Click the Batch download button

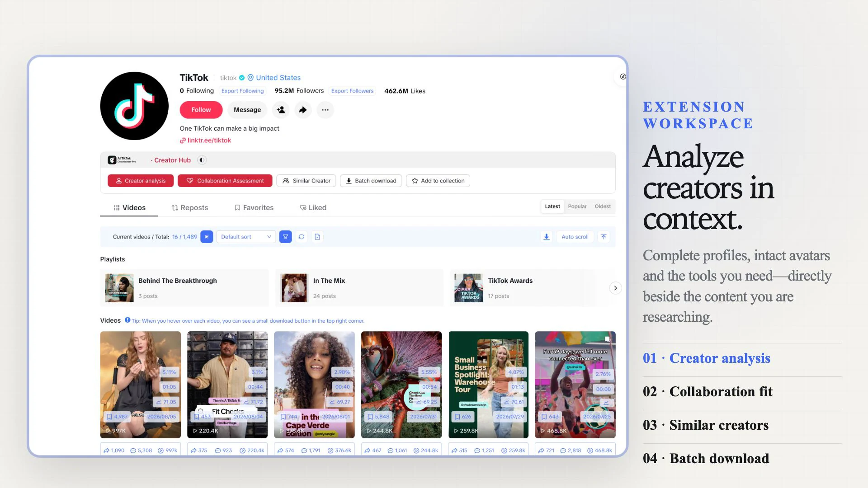click(371, 181)
